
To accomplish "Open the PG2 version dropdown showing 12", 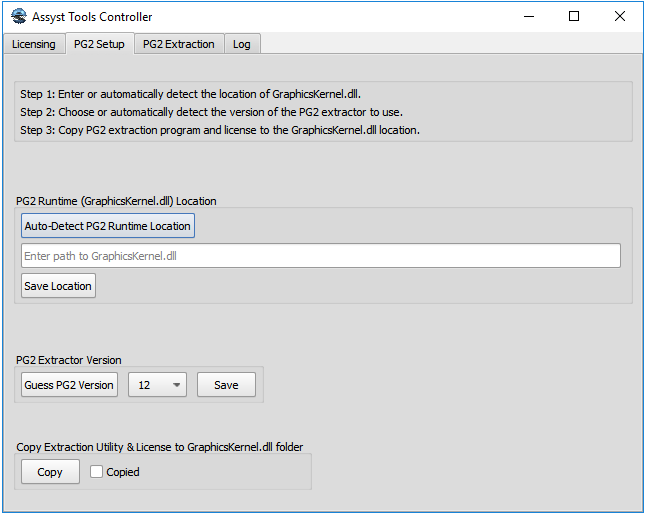I will pos(157,385).
